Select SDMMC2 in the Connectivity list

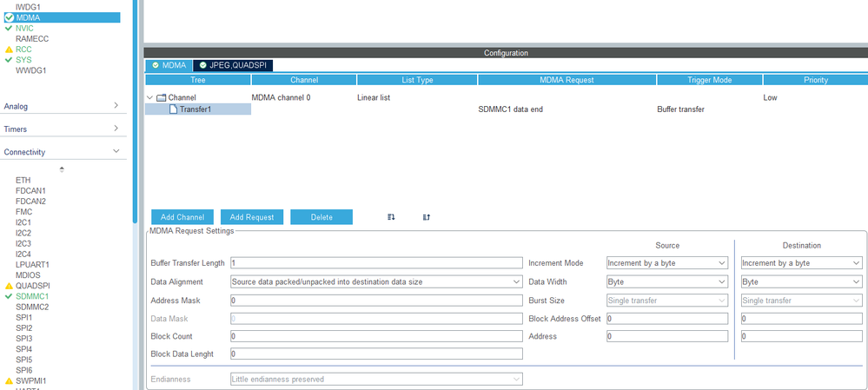[32, 307]
